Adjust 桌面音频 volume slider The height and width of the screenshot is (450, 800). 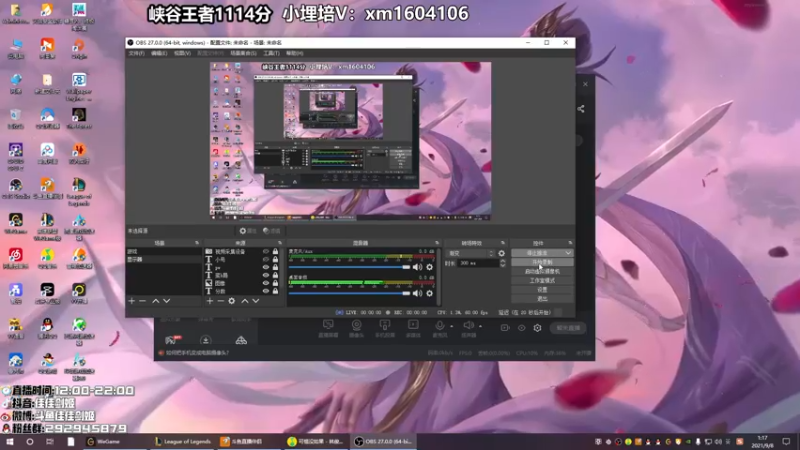pyautogui.click(x=349, y=293)
